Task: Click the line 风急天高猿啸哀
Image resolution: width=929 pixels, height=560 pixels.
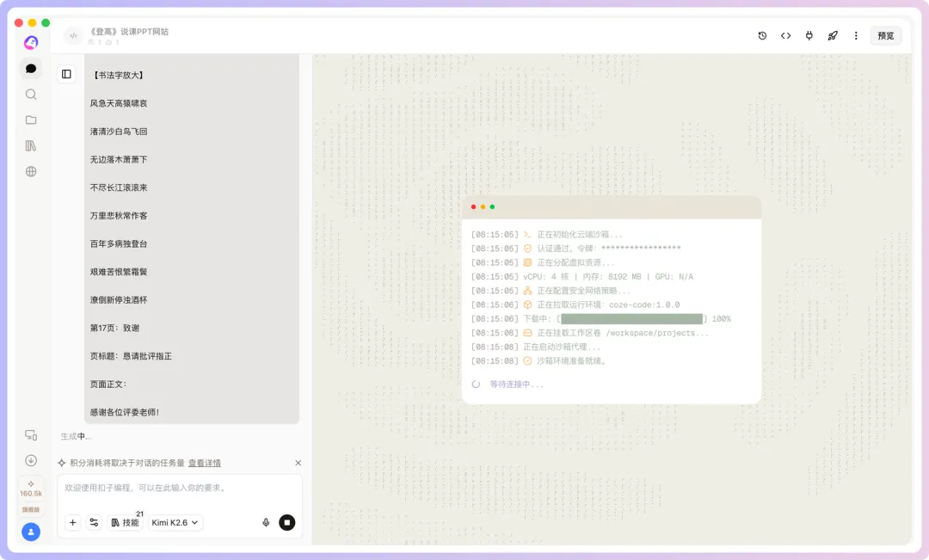Action: [119, 103]
